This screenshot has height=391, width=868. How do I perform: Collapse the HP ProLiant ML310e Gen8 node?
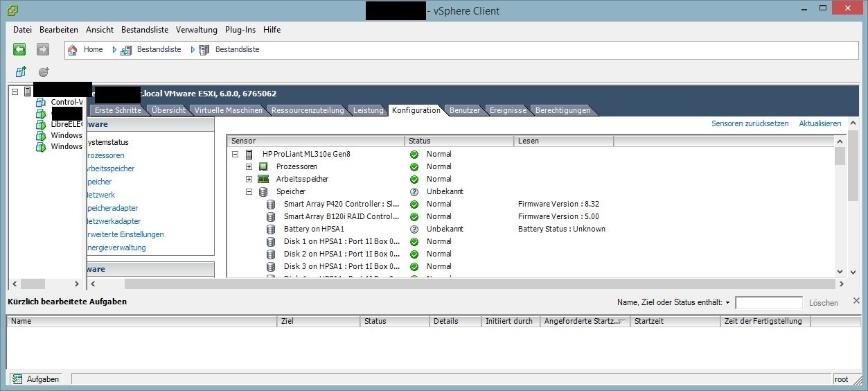(x=236, y=155)
